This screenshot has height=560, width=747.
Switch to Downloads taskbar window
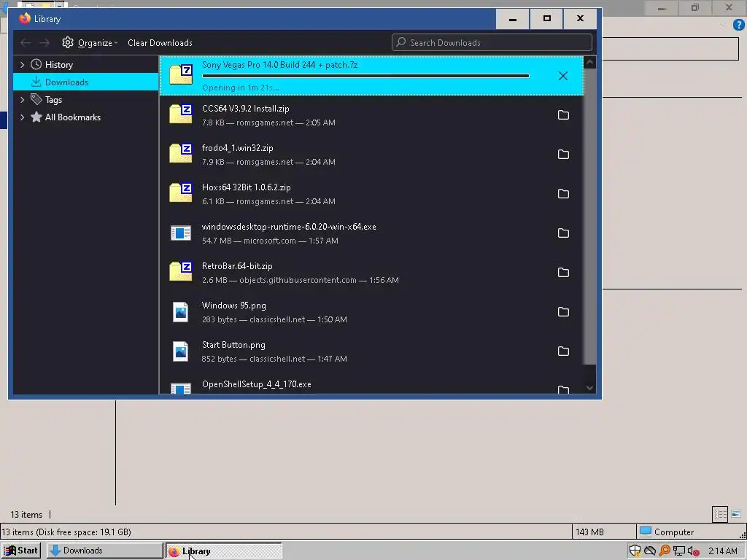[104, 551]
